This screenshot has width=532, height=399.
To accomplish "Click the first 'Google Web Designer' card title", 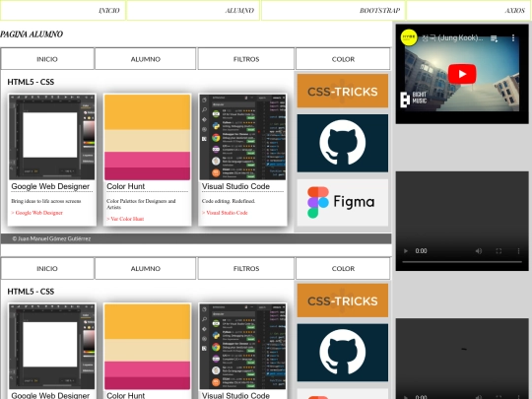I will click(x=50, y=186).
